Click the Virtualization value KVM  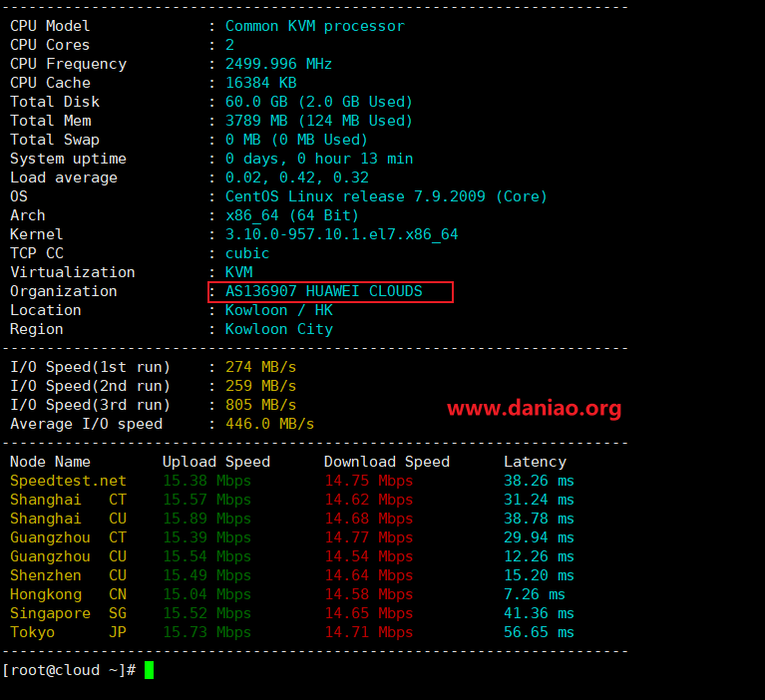coord(239,272)
